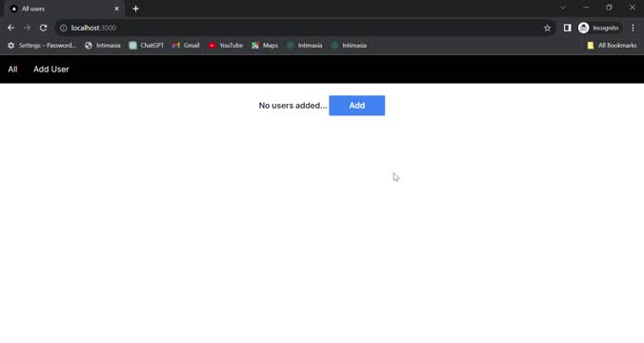Open the Gmail bookmark
The height and width of the screenshot is (343, 644).
(x=186, y=46)
